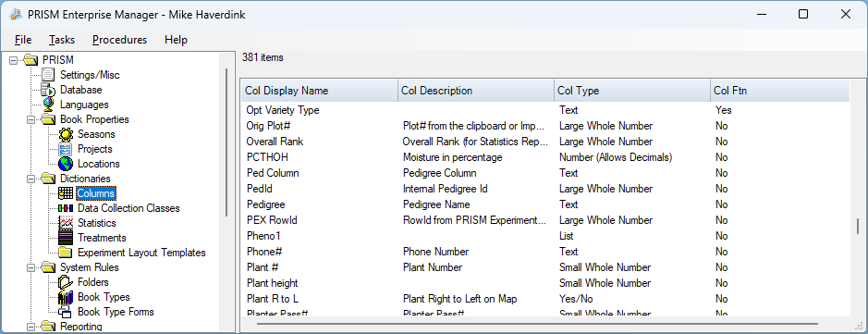
Task: Click the Treatments striped icon
Action: (x=66, y=238)
